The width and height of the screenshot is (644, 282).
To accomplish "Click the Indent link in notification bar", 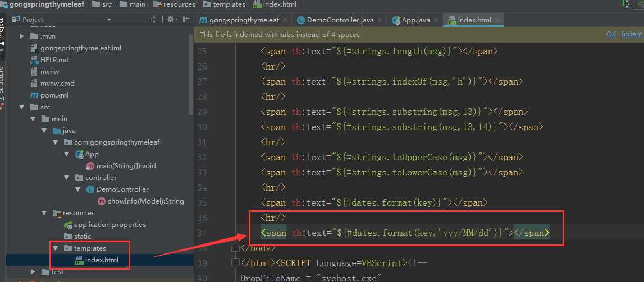I will (632, 34).
